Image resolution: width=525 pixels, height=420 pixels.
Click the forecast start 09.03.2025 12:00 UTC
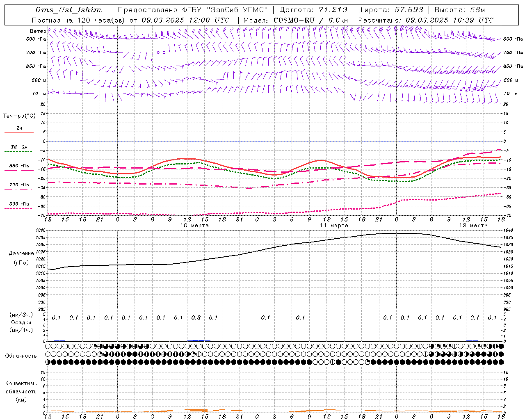[185, 20]
